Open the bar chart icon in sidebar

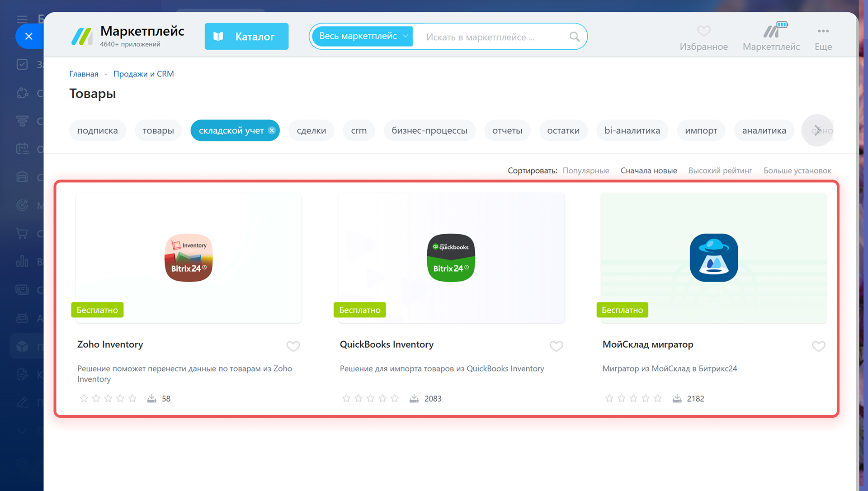22,261
